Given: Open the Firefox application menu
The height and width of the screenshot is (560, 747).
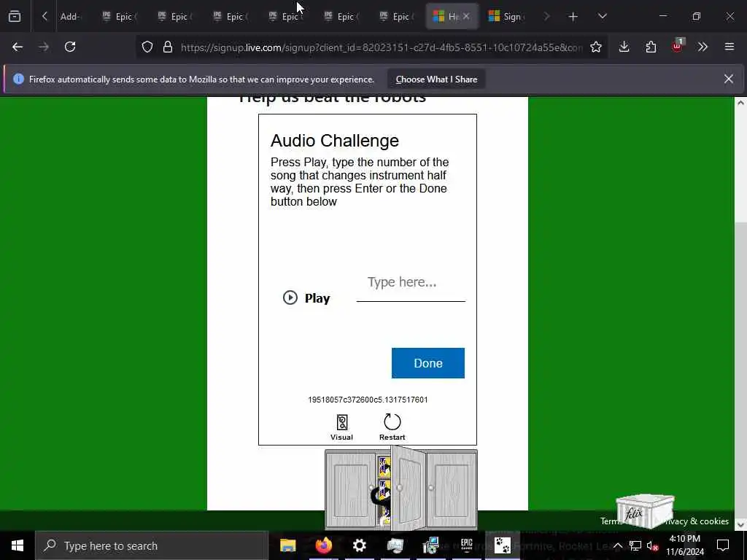Looking at the screenshot, I should (x=729, y=47).
